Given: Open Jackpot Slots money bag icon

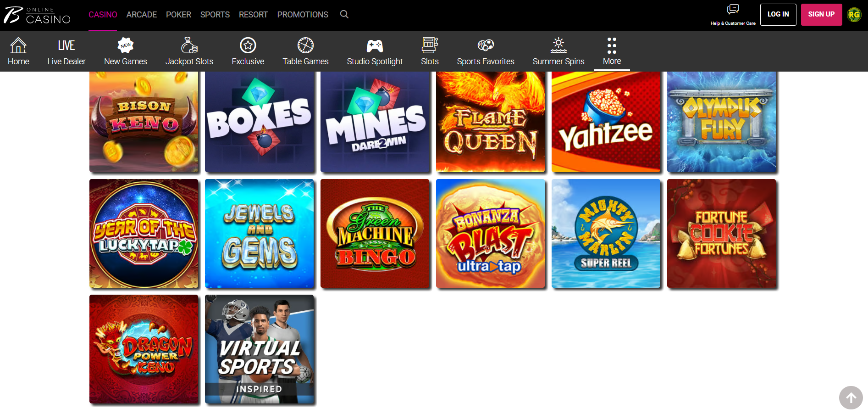Looking at the screenshot, I should (189, 45).
